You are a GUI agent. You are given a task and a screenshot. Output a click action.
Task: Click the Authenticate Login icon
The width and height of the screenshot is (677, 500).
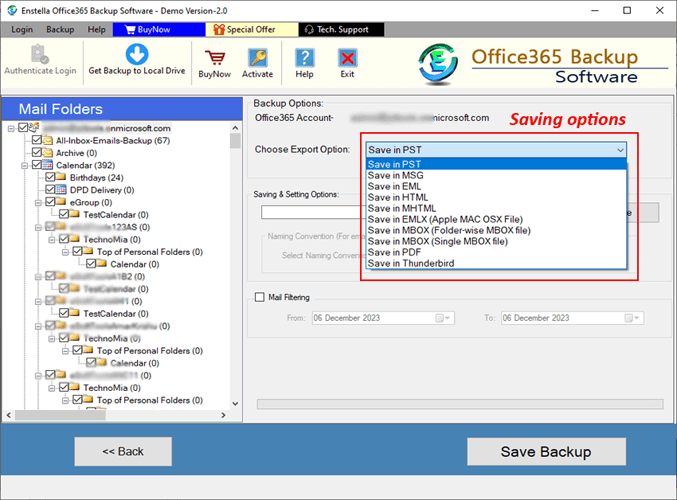pyautogui.click(x=40, y=54)
